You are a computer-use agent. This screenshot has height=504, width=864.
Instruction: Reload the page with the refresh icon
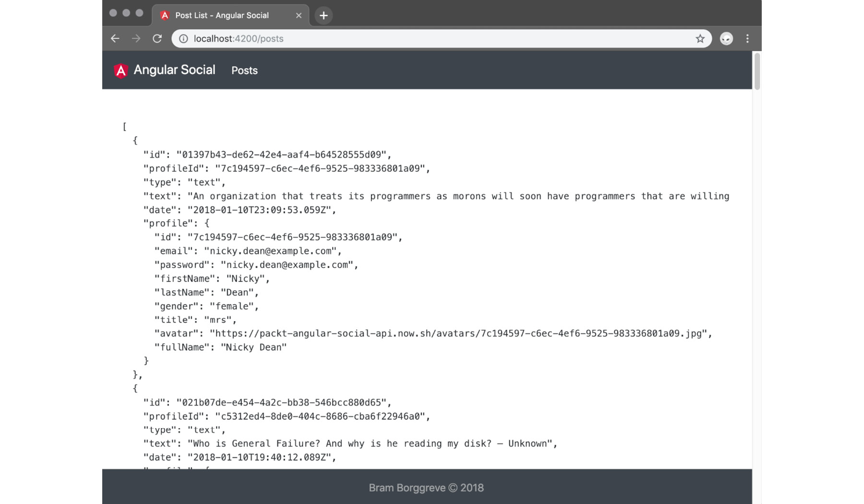tap(157, 38)
